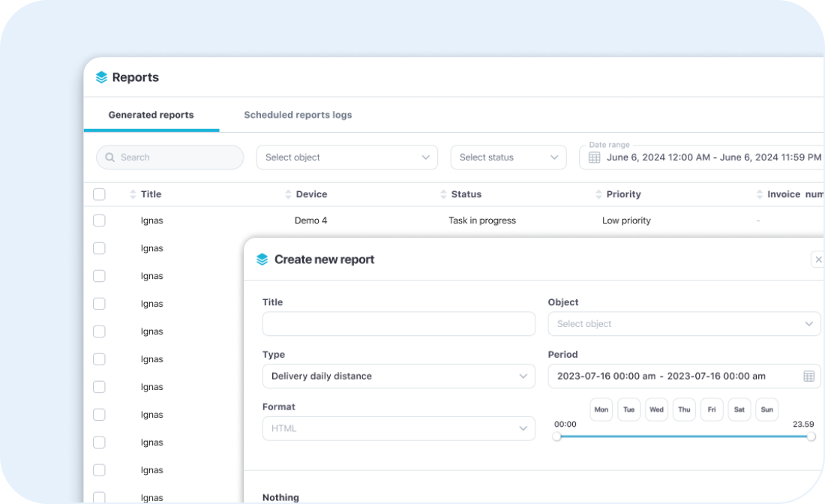Click the Period field calendar icon
This screenshot has height=504, width=825.
[808, 376]
